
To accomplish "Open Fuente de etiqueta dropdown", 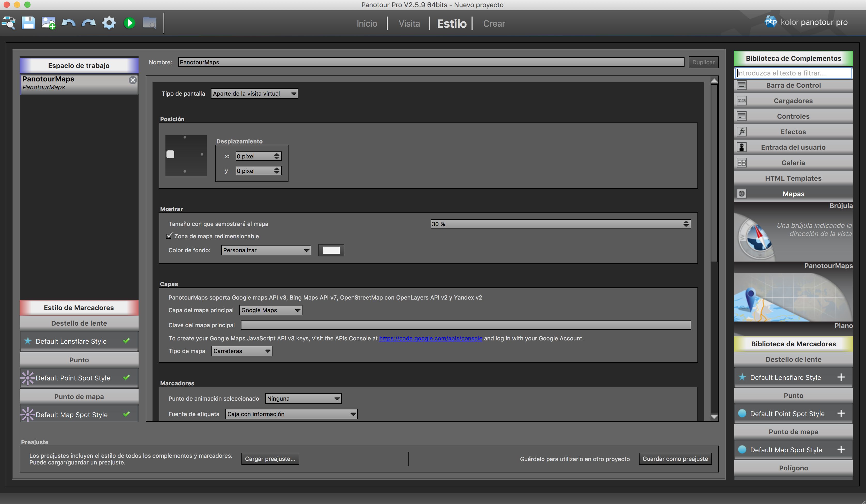I will [291, 414].
